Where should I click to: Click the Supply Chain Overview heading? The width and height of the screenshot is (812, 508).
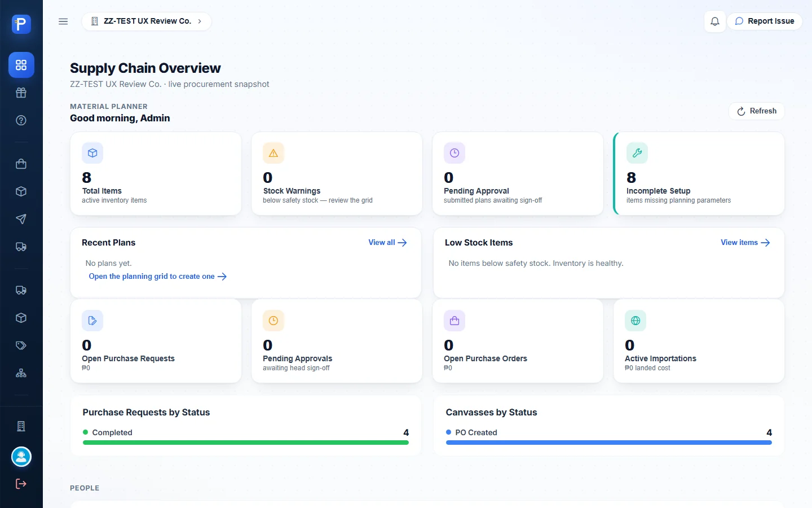[x=145, y=68]
